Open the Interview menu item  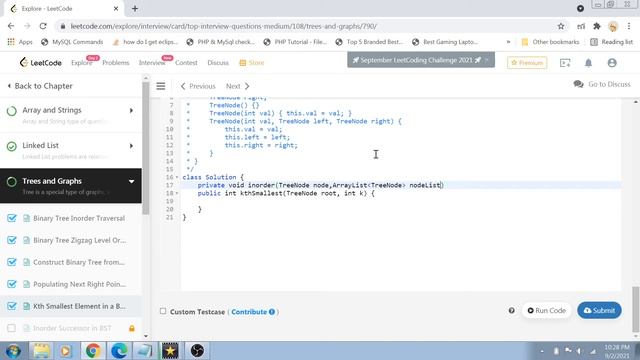(x=152, y=62)
